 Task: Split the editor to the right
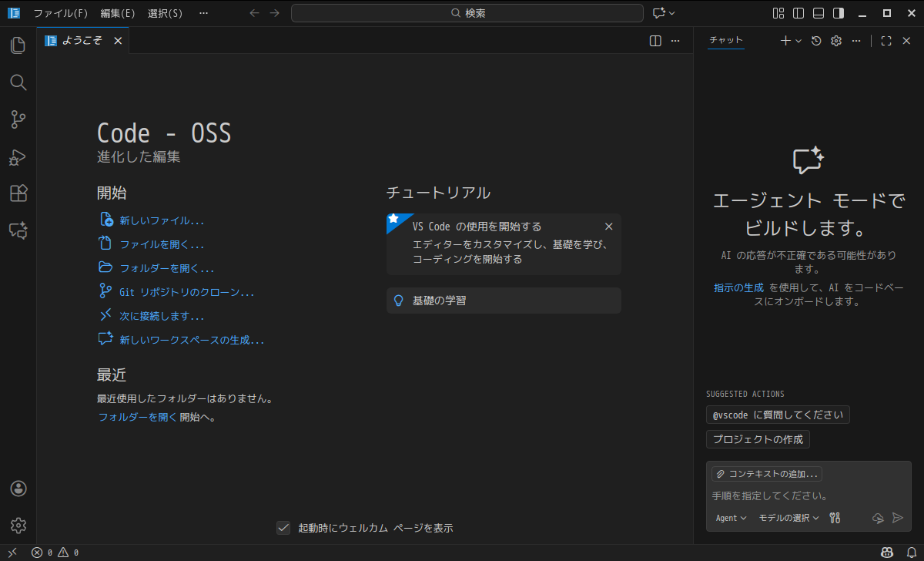(655, 41)
